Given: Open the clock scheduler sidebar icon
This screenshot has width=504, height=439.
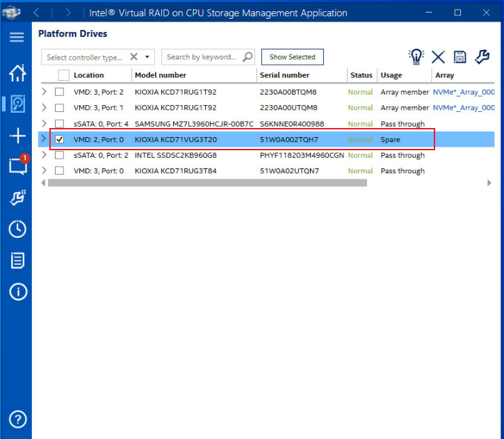Looking at the screenshot, I should click(x=17, y=229).
